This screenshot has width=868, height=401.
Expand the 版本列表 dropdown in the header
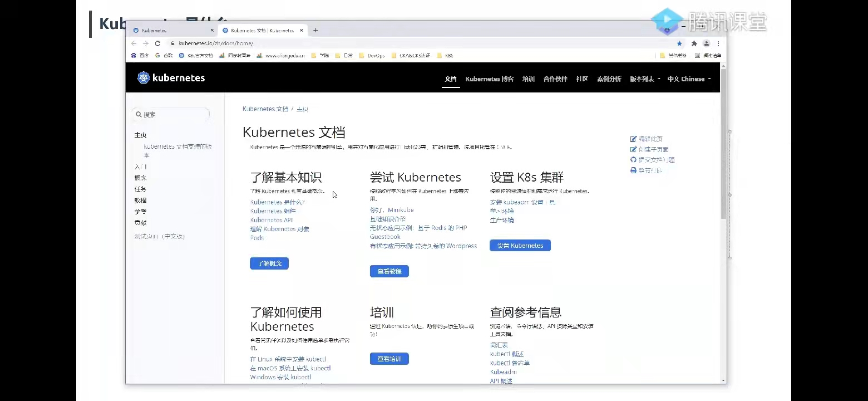645,79
